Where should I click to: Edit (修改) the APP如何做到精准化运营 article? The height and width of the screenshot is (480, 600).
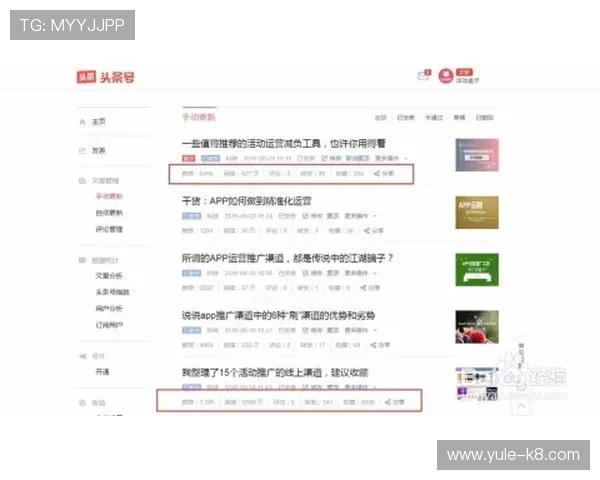[x=313, y=216]
